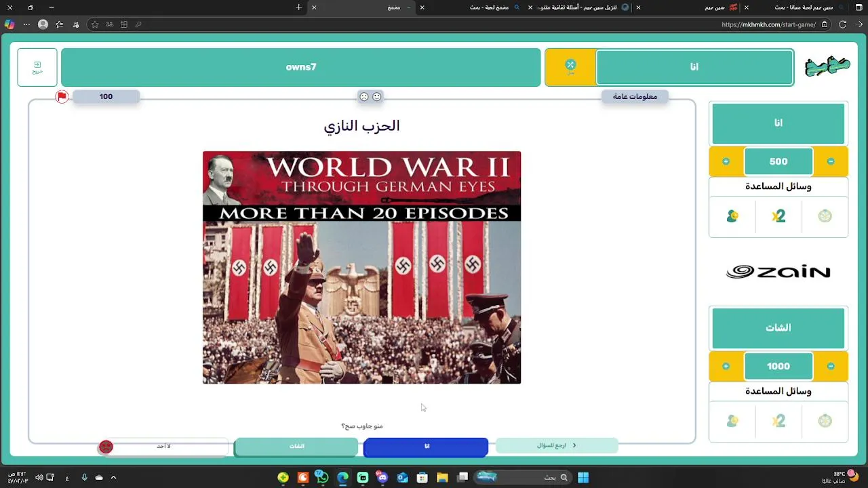Image resolution: width=868 pixels, height=488 pixels.
Task: Click the sad face reaction icon
Action: (364, 97)
